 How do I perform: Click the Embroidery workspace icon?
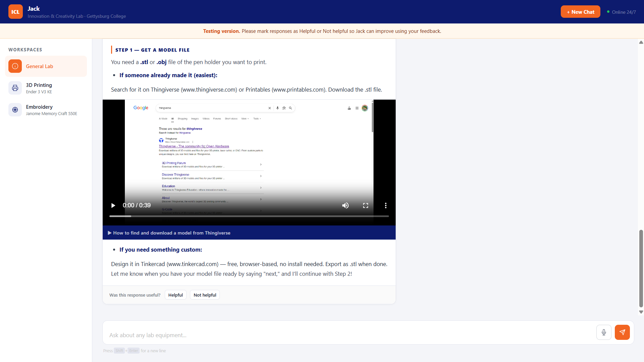pyautogui.click(x=15, y=110)
